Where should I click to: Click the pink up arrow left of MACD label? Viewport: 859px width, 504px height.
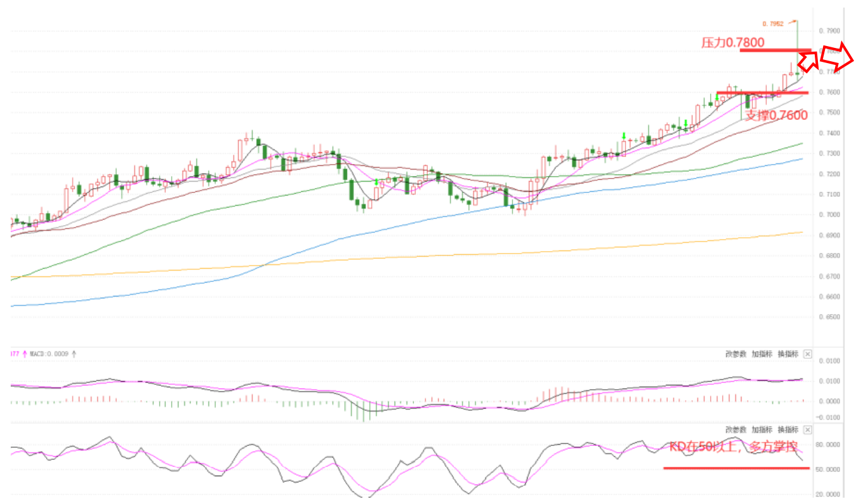coord(25,354)
